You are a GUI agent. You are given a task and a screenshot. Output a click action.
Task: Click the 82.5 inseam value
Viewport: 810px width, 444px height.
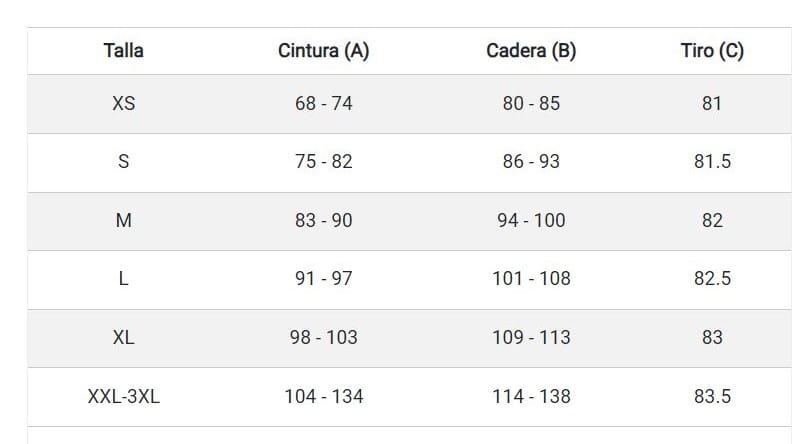click(x=712, y=279)
